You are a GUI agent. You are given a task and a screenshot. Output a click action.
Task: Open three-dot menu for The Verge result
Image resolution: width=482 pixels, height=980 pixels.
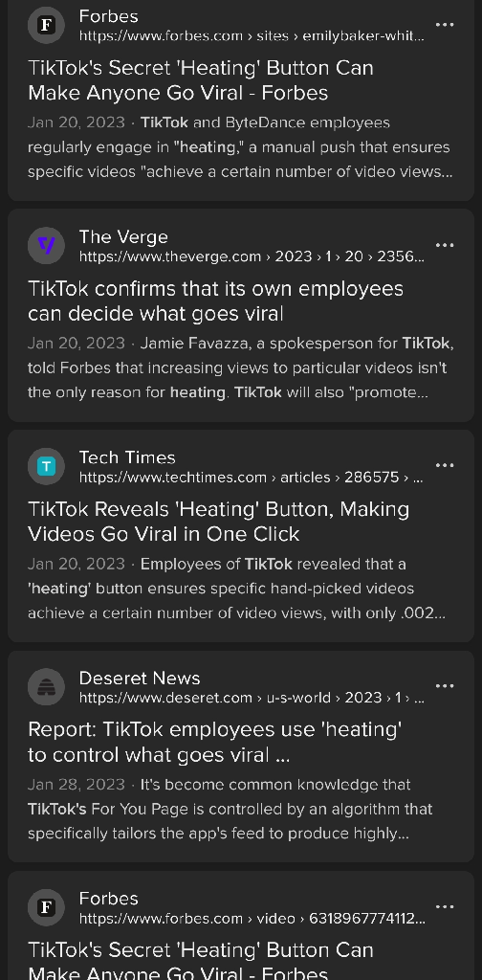(445, 246)
